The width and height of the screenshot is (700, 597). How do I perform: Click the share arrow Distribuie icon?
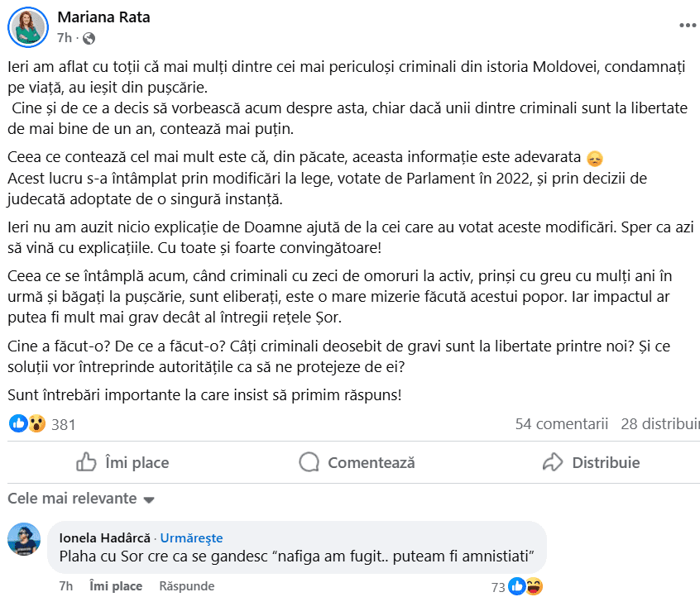tap(553, 462)
